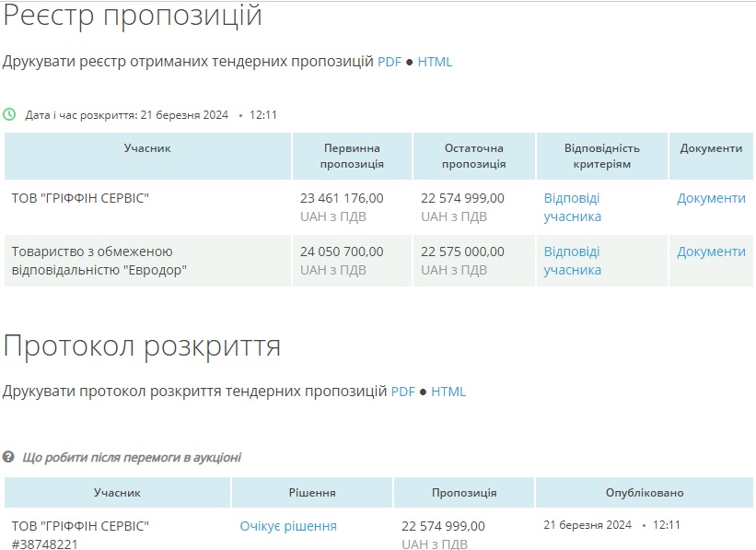Click "Опубліковано" column header
This screenshot has height=550, width=756.
point(645,493)
